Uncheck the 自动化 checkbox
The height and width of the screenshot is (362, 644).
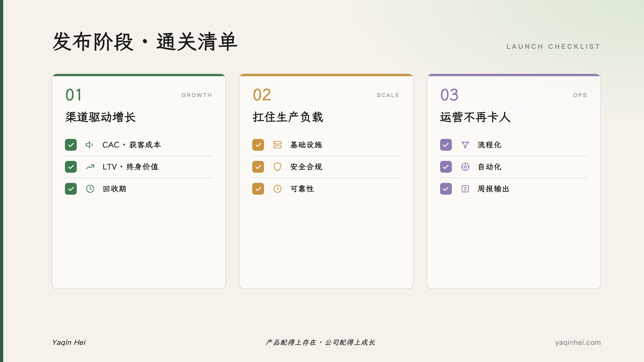446,167
